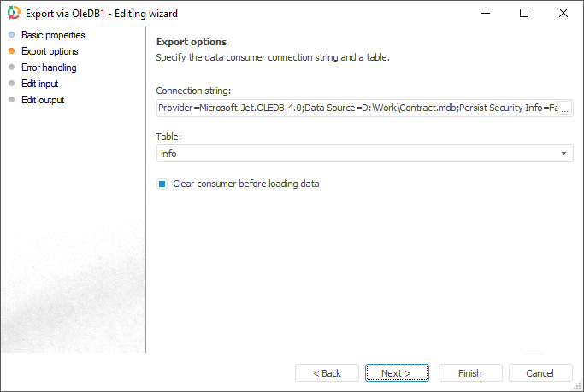
Task: Click into the Connection string field
Action: (355, 109)
